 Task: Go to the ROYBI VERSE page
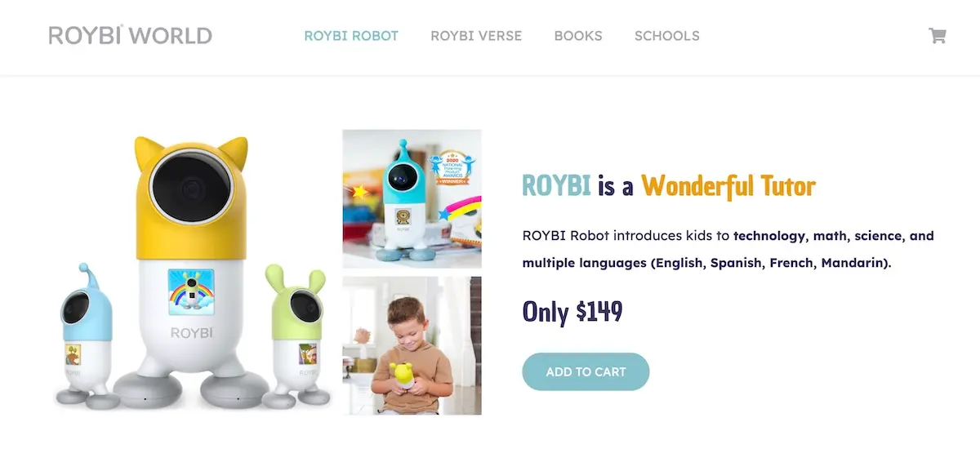coord(476,36)
